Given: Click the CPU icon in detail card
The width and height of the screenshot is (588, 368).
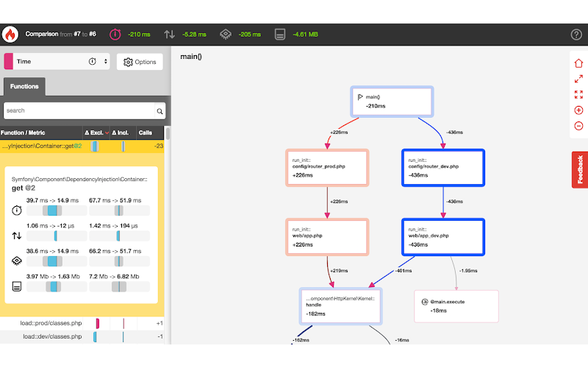Looking at the screenshot, I should click(x=17, y=261).
